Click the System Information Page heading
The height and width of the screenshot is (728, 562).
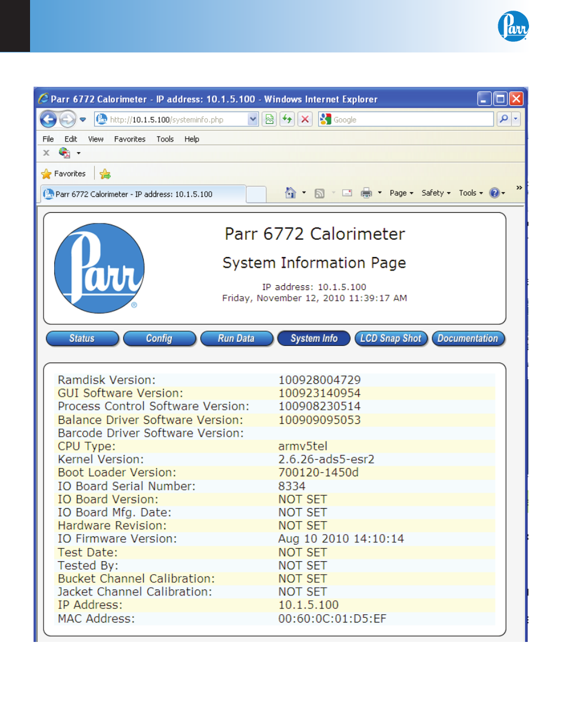coord(315,263)
